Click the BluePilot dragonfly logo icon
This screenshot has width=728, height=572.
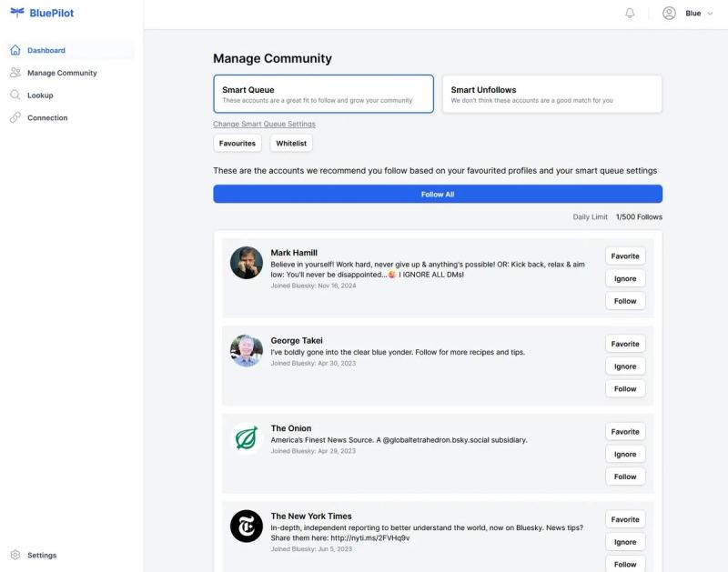pos(17,13)
